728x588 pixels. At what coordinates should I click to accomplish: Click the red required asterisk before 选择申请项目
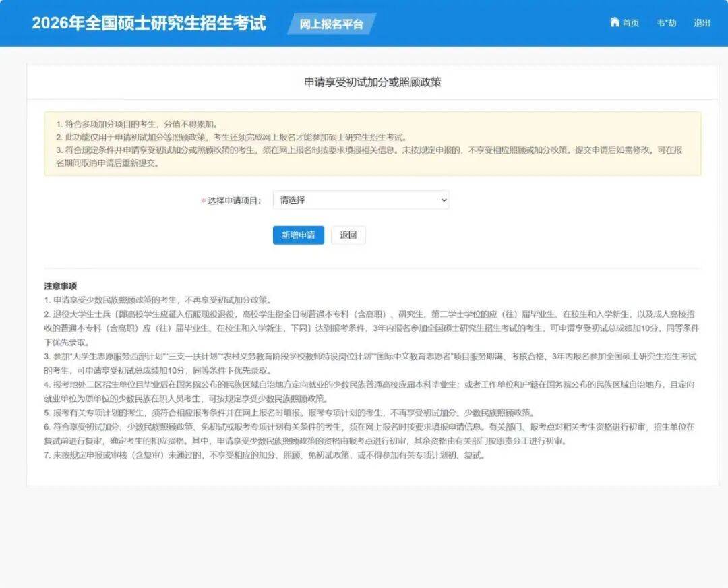[x=204, y=201]
